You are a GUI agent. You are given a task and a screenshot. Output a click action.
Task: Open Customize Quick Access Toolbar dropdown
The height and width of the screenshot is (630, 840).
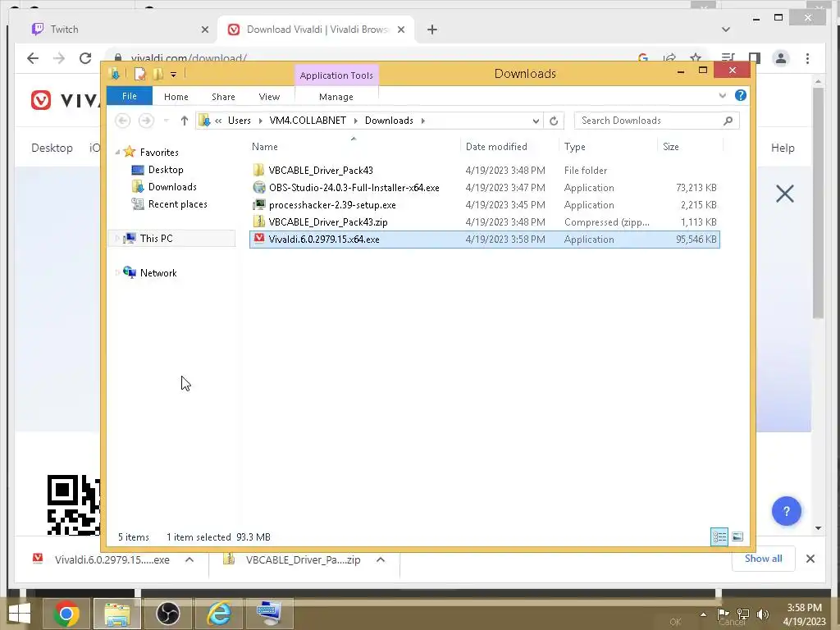click(173, 75)
